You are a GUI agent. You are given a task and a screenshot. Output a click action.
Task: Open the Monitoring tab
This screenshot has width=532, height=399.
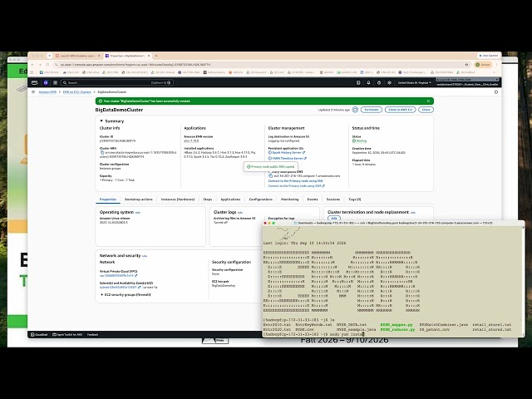click(x=290, y=199)
